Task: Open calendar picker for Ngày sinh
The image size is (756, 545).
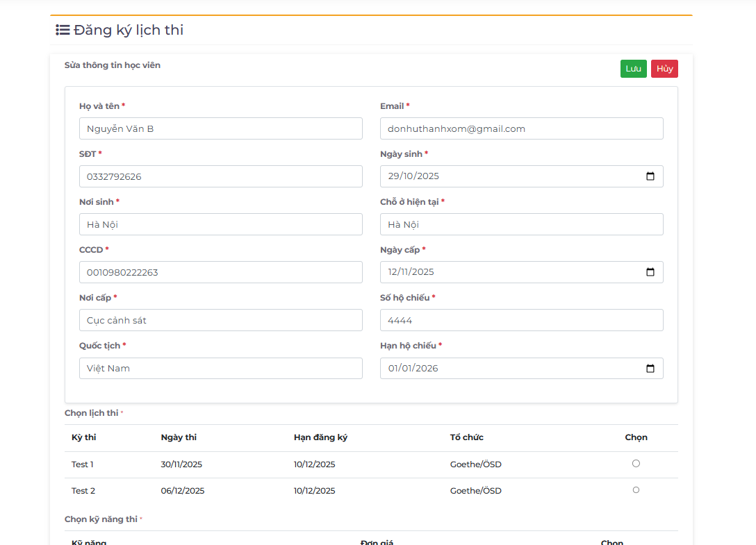Action: click(x=650, y=176)
